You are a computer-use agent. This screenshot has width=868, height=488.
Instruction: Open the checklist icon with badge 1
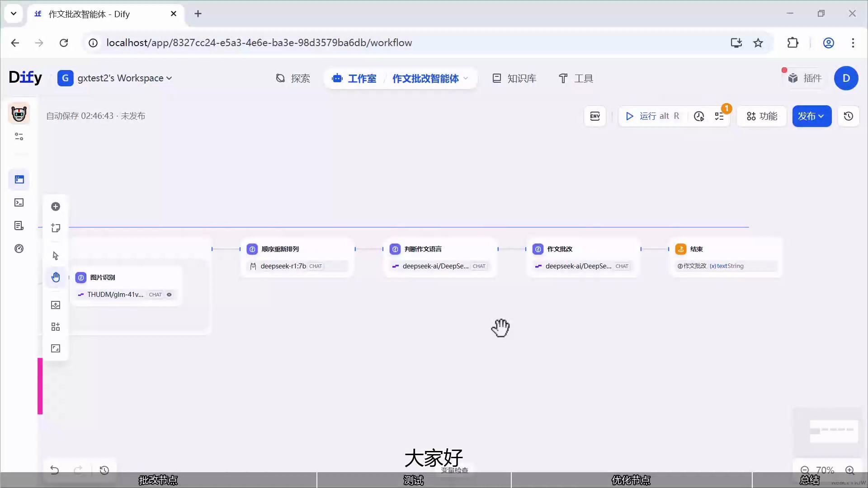coord(720,116)
